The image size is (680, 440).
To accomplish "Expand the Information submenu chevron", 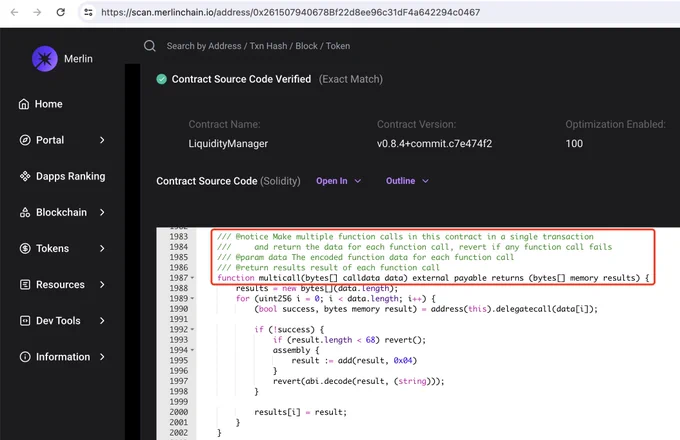I will click(x=102, y=357).
